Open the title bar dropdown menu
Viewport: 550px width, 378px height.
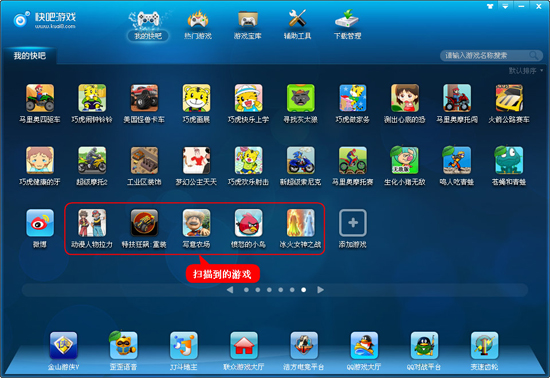pos(505,6)
